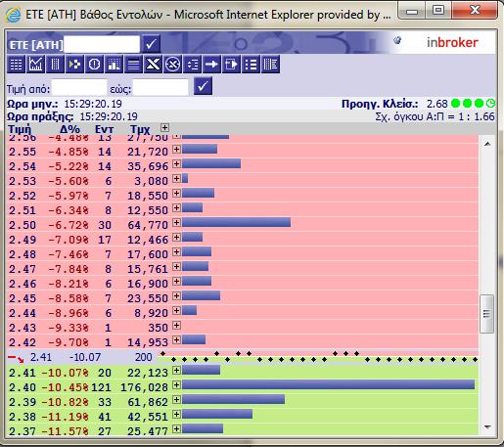Image resolution: width=504 pixels, height=447 pixels.
Task: Open the table grid view icon
Action: click(16, 64)
